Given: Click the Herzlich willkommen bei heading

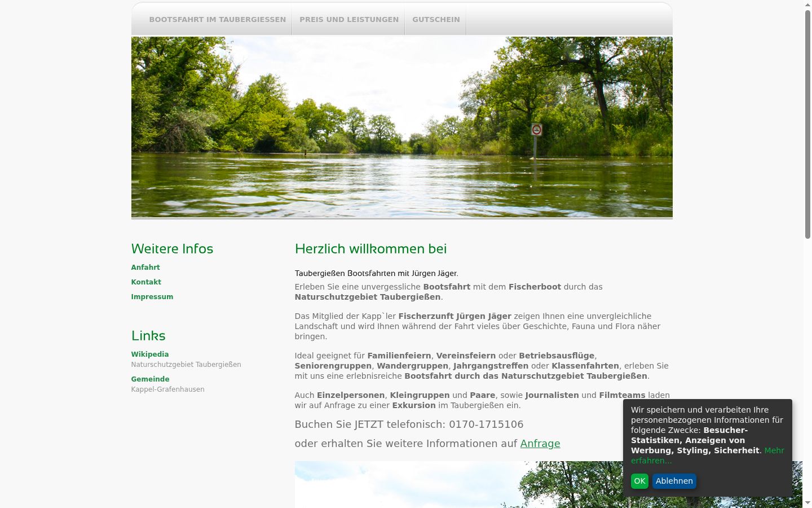Looking at the screenshot, I should pos(370,249).
